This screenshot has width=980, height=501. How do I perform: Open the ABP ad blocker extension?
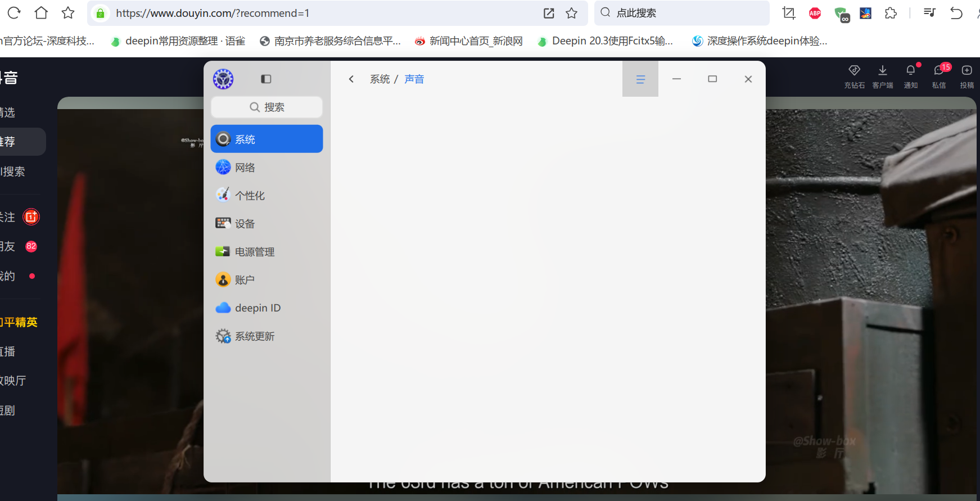pyautogui.click(x=815, y=13)
